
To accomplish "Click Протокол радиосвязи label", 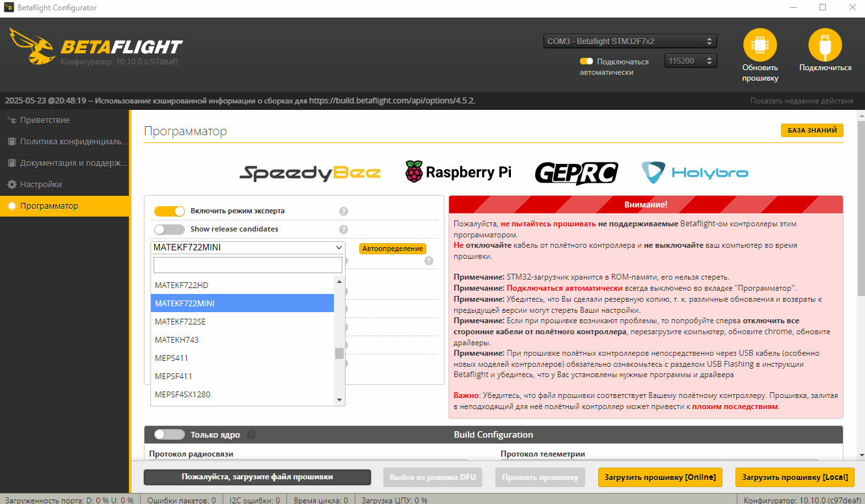I will [x=191, y=454].
